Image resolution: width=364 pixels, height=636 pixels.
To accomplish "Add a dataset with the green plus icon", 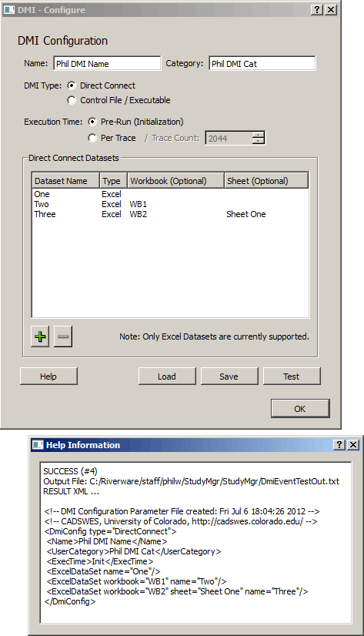I will point(40,336).
